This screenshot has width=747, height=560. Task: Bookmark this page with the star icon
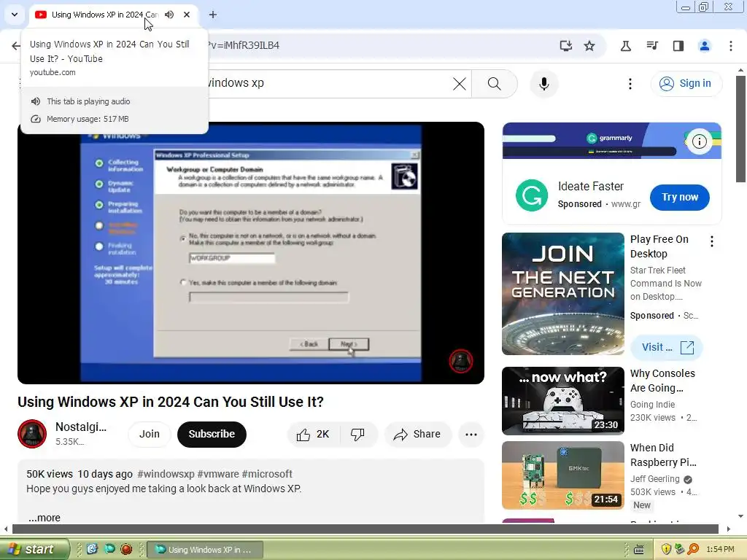[x=589, y=46]
